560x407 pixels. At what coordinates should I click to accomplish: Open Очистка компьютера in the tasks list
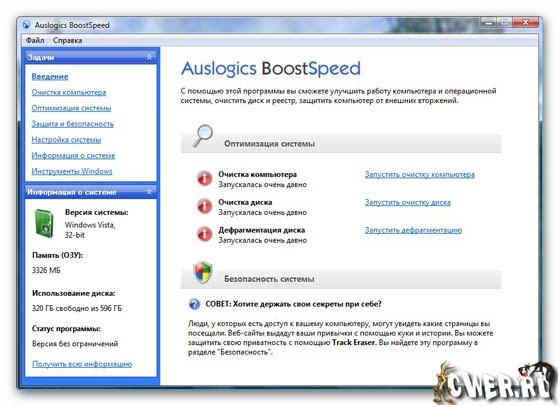tap(69, 92)
